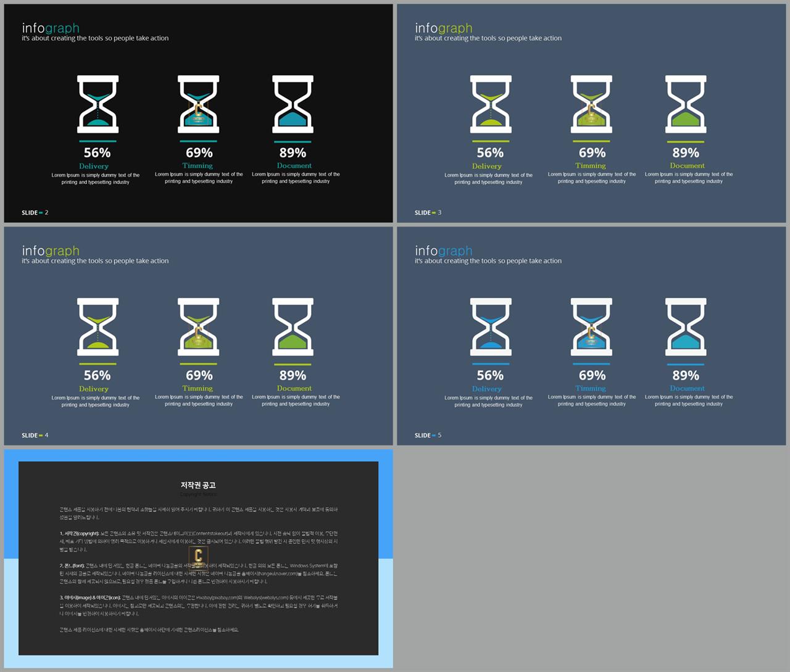The width and height of the screenshot is (790, 672).
Task: Click the SLIDE 3 footer label
Action: coord(428,212)
